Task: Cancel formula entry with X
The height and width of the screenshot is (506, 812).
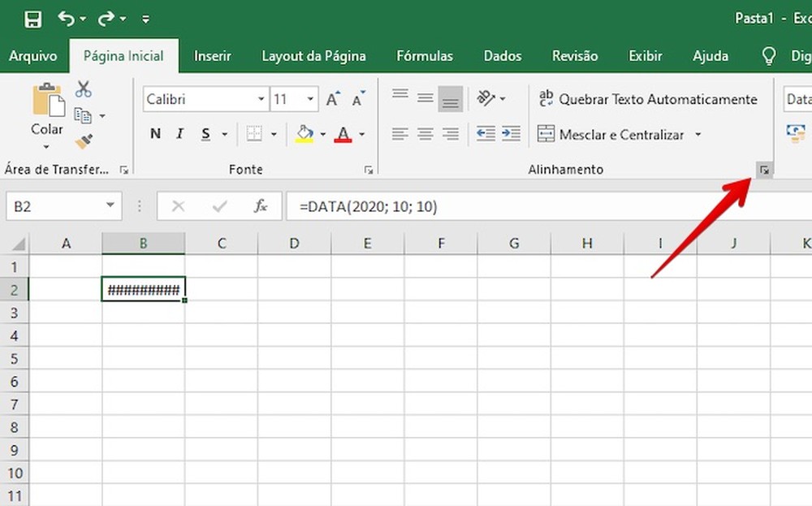Action: (178, 206)
